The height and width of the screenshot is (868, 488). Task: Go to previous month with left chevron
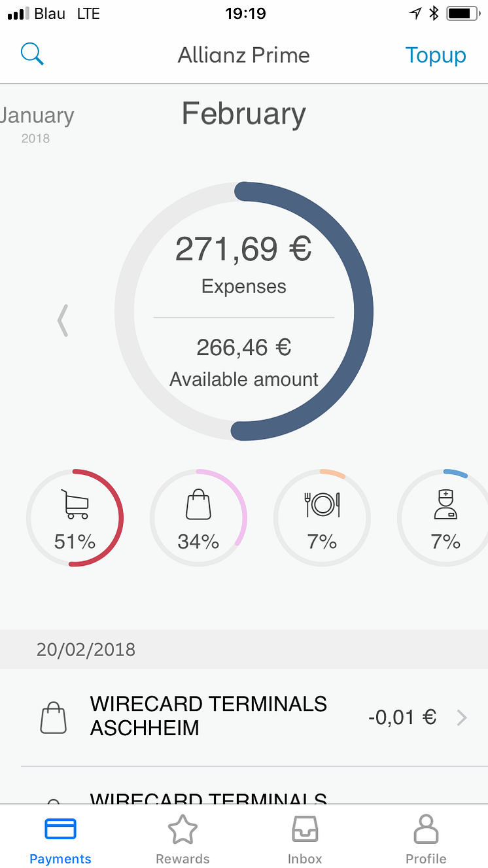click(63, 321)
